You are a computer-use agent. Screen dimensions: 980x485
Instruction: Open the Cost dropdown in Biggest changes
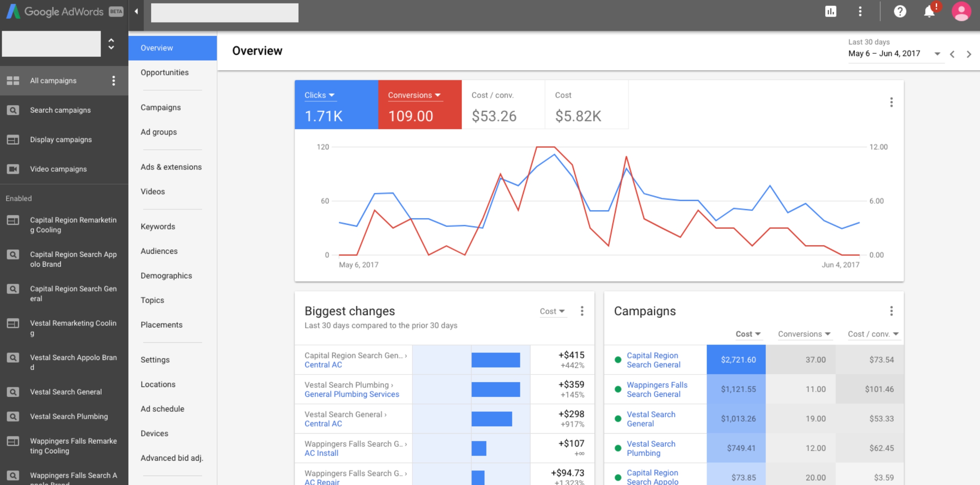tap(553, 311)
